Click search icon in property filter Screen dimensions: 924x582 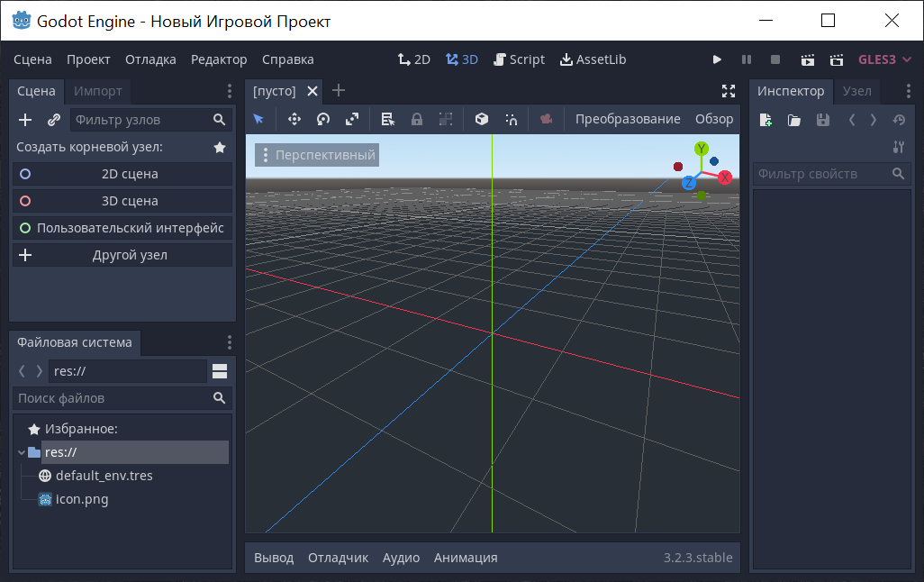point(898,173)
